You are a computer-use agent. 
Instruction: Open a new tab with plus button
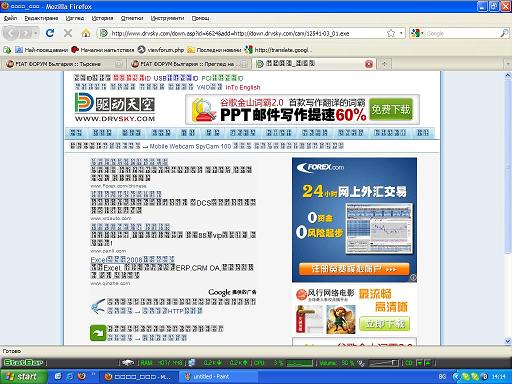coord(384,64)
